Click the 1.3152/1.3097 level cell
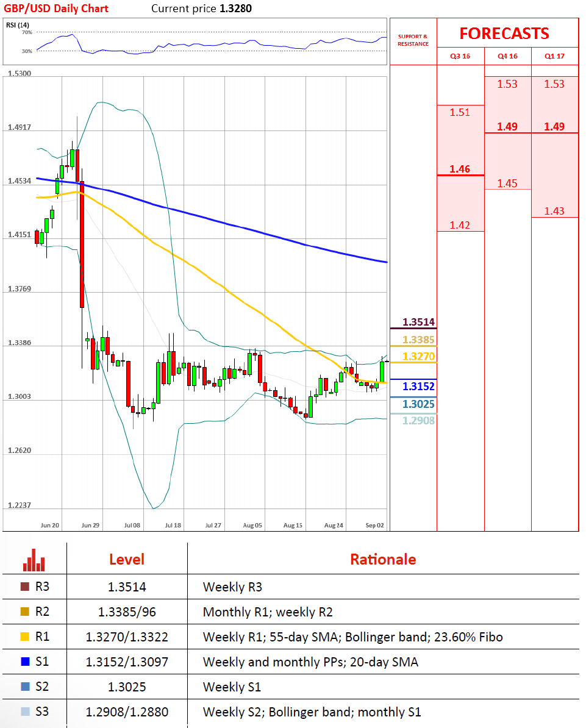586x728 pixels. pos(127,662)
